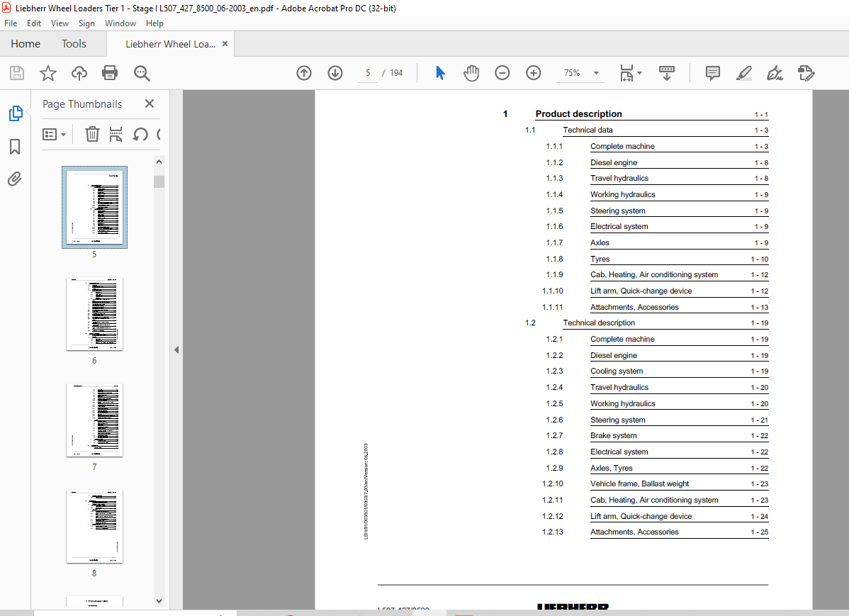
Task: Follow the 1.2.9 Axles, Tyres link
Action: 612,468
